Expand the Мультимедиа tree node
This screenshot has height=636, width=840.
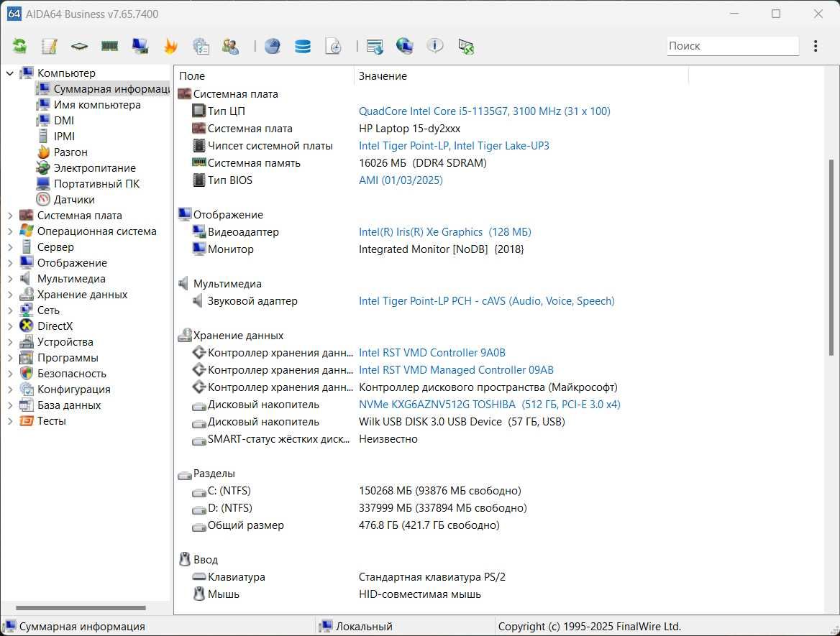(9, 279)
